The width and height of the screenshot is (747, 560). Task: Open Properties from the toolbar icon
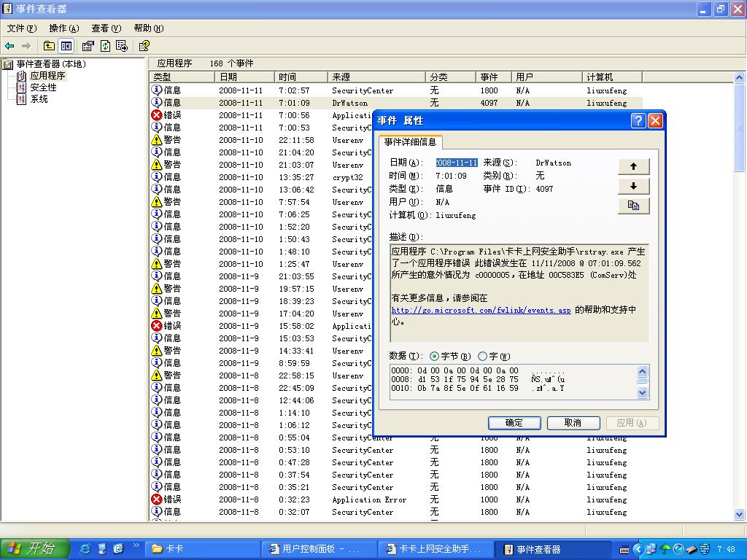(x=88, y=46)
